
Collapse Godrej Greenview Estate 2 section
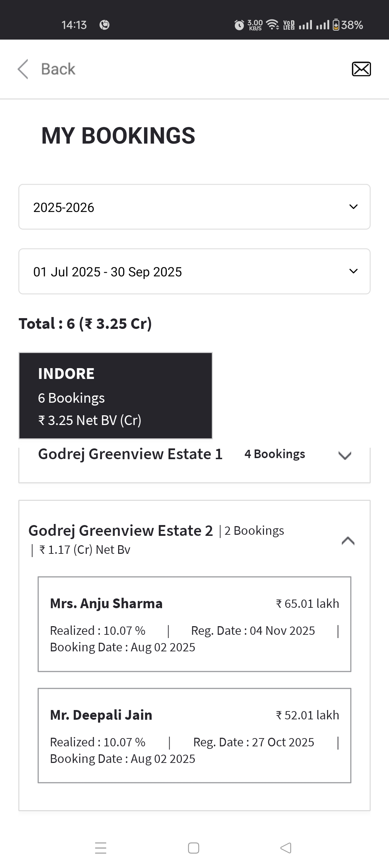click(348, 541)
